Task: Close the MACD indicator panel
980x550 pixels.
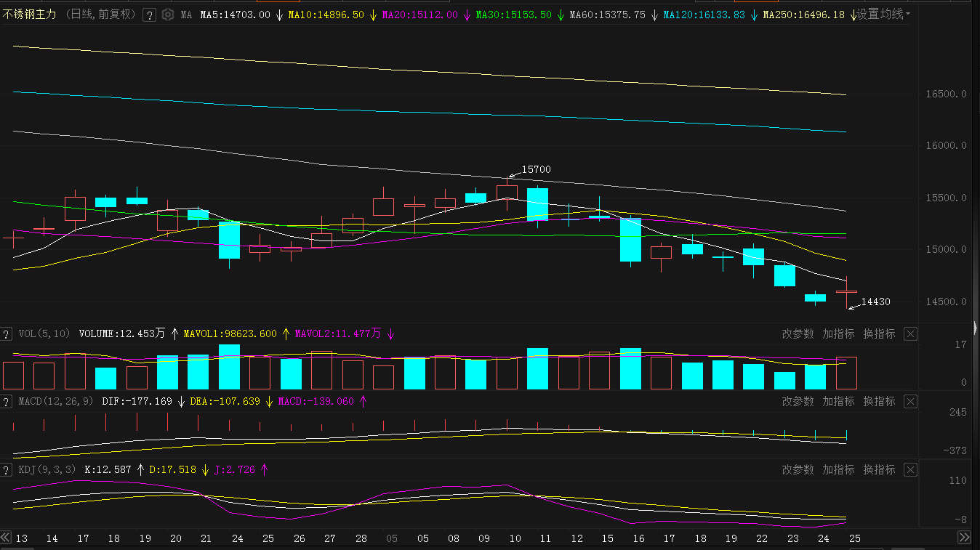Action: coord(910,402)
